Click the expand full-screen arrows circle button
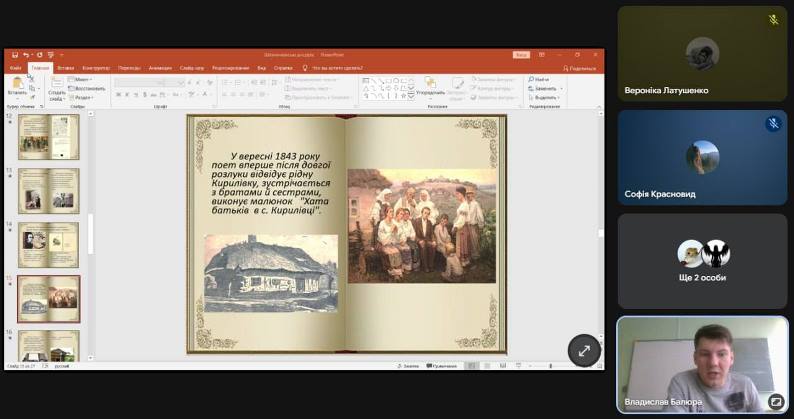Screen dimensions: 794x419 pyautogui.click(x=584, y=350)
